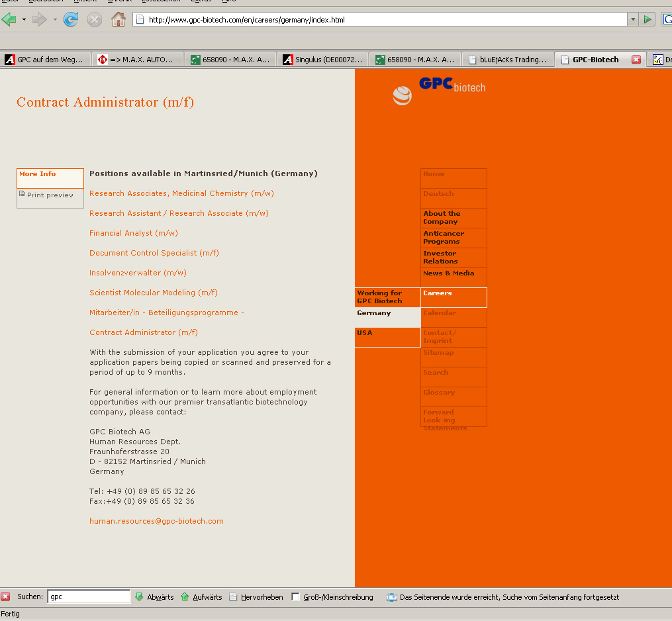This screenshot has width=672, height=621.
Task: Go to the Home page icon
Action: tap(119, 19)
